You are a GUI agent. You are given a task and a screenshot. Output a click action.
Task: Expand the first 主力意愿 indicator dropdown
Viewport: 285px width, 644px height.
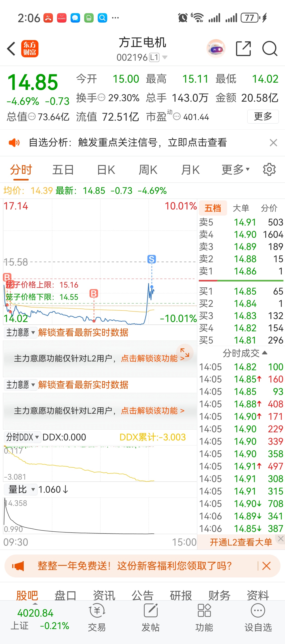pos(21,332)
